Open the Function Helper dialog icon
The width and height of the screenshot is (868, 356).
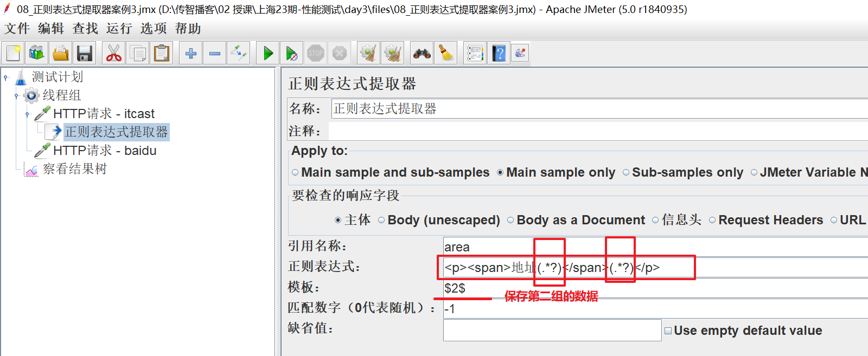475,53
